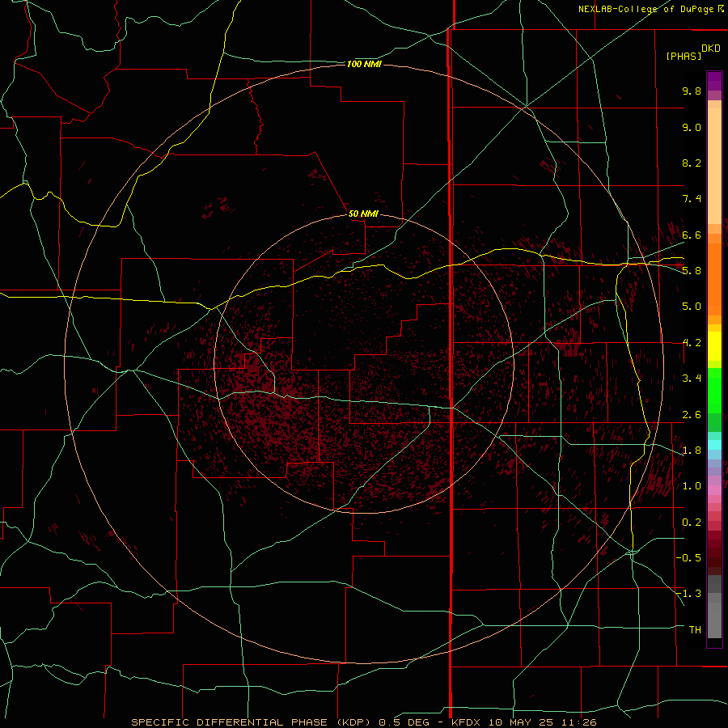Click the 0.2 legend value
The image size is (728, 728).
coord(692,523)
